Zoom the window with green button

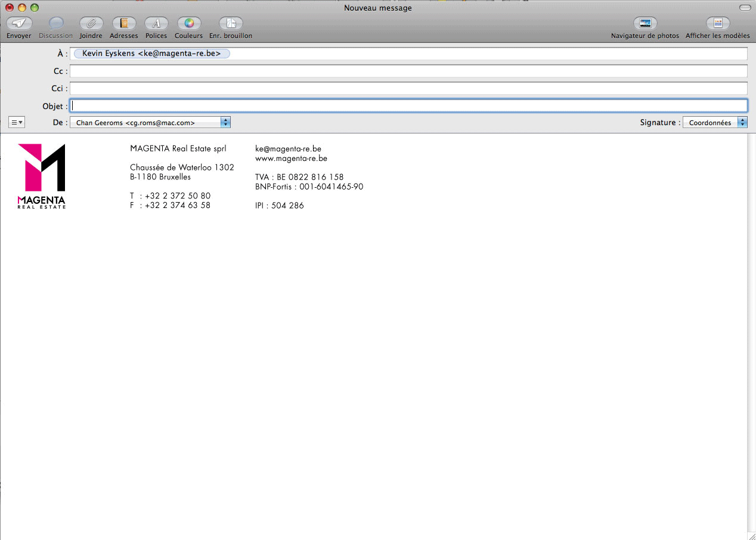35,8
